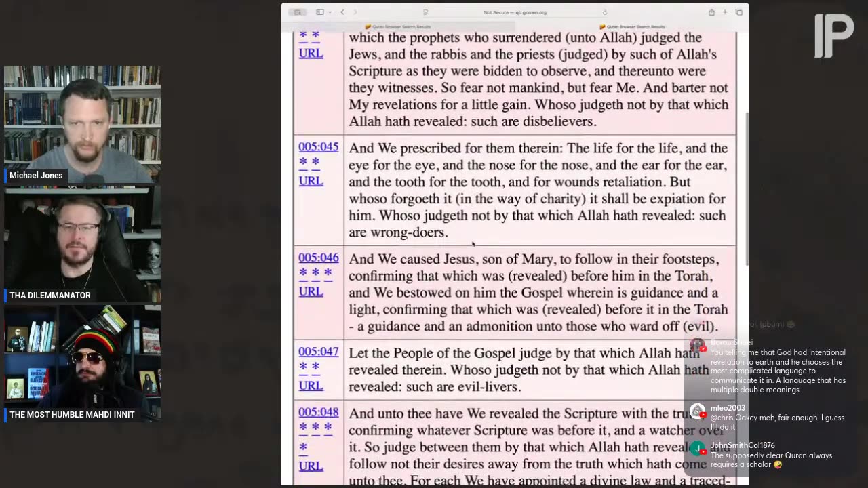
Task: Click the second asterisk under 005:045
Action: click(315, 163)
